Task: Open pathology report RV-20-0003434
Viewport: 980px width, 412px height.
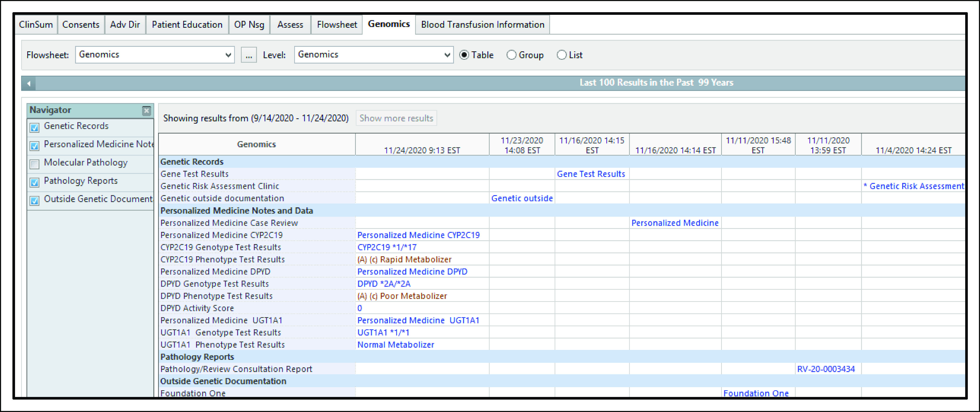Action: [826, 369]
